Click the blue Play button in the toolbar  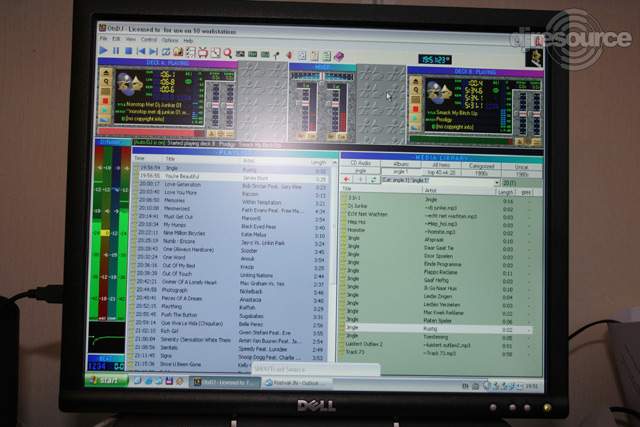coord(104,51)
